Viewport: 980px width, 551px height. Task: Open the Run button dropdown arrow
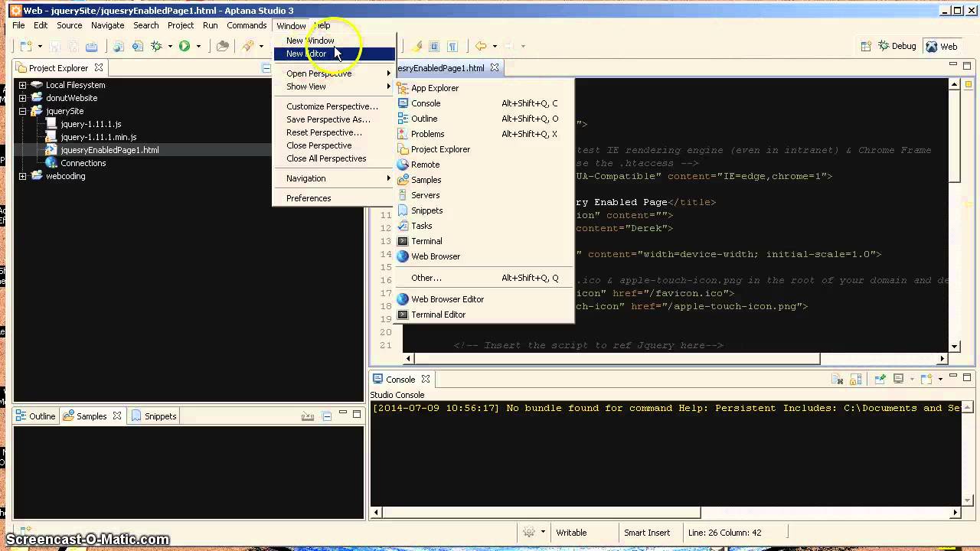click(198, 47)
